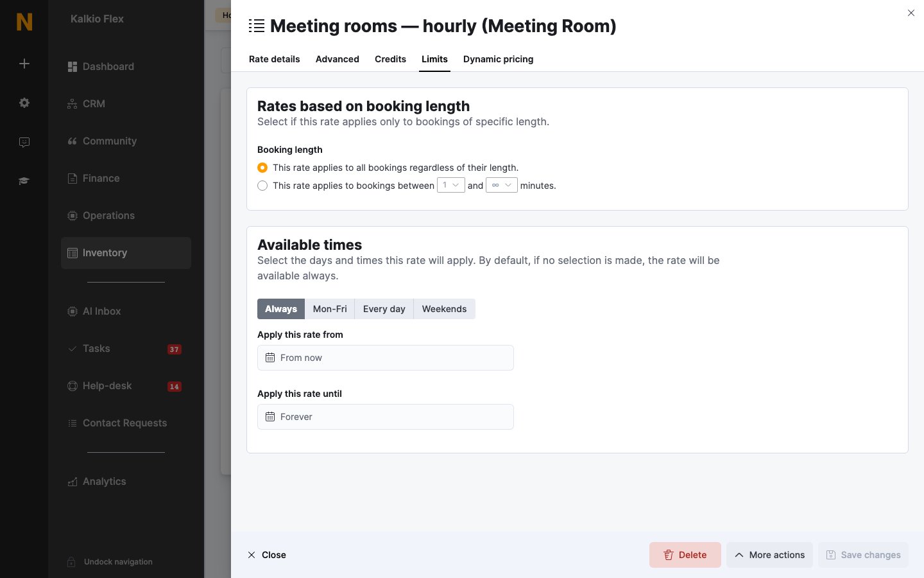Switch to the Advanced tab

click(x=338, y=59)
